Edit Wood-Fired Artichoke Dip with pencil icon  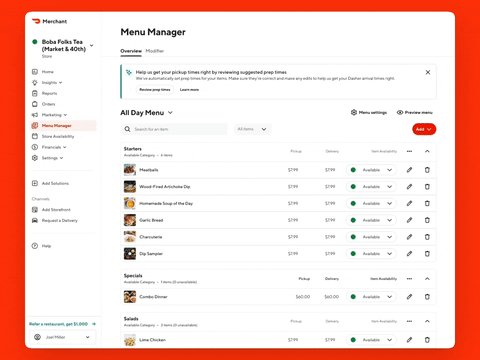[x=409, y=187]
